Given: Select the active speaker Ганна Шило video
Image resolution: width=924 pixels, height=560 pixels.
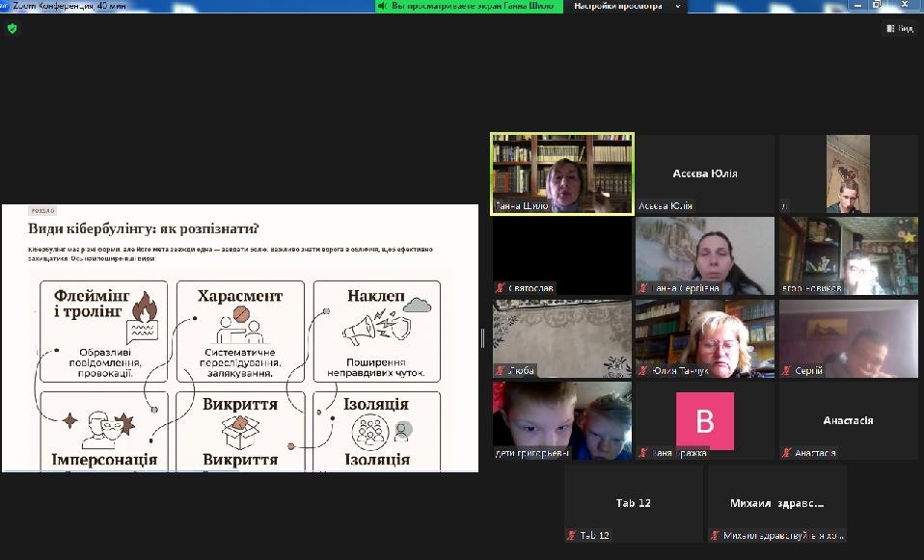Looking at the screenshot, I should pyautogui.click(x=561, y=172).
